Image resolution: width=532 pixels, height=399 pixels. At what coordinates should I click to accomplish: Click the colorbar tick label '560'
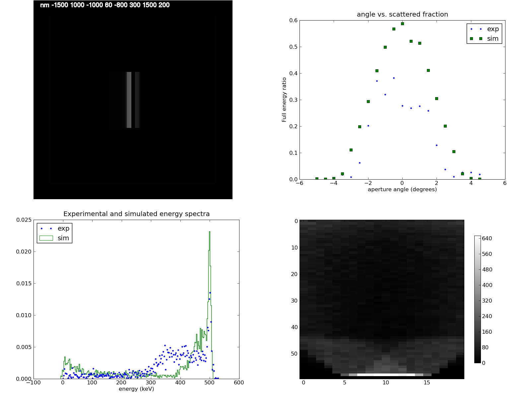coord(487,254)
